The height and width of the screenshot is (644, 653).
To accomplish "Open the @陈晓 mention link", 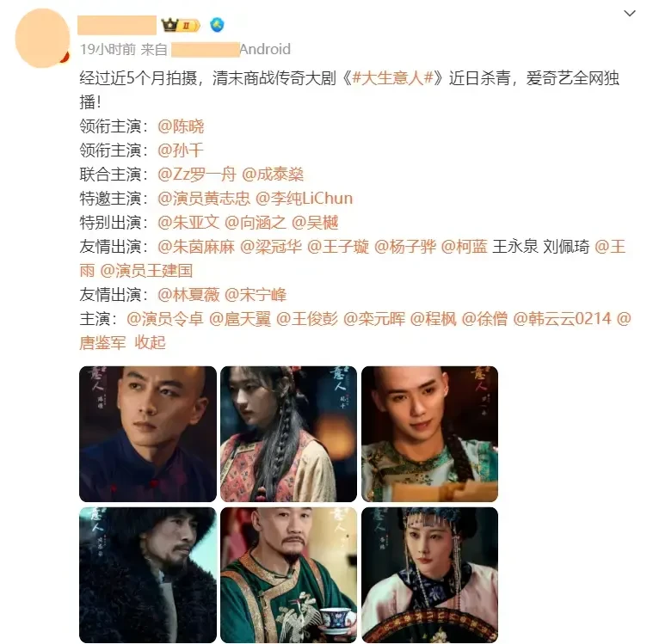I will pos(181,126).
